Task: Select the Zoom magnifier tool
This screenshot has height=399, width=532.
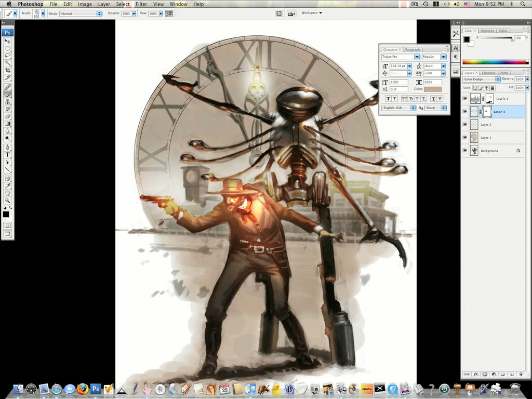Action: click(x=8, y=200)
